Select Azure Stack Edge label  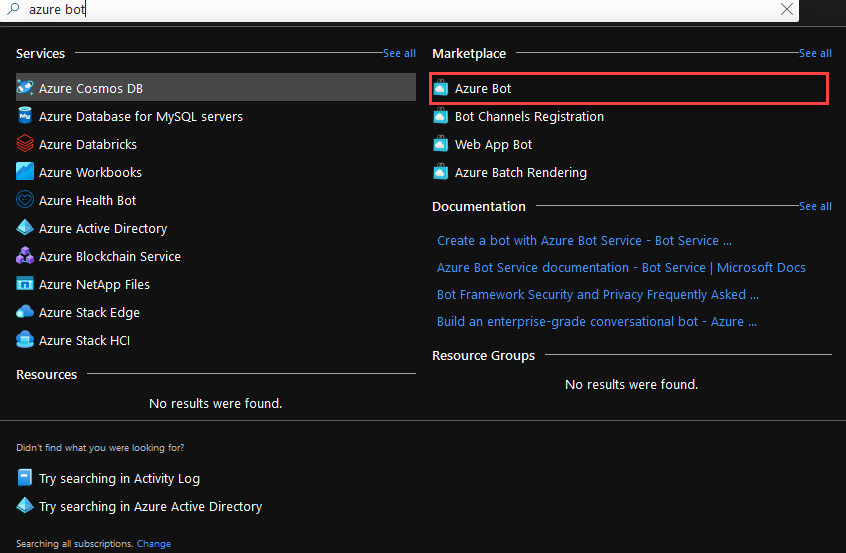tap(89, 313)
